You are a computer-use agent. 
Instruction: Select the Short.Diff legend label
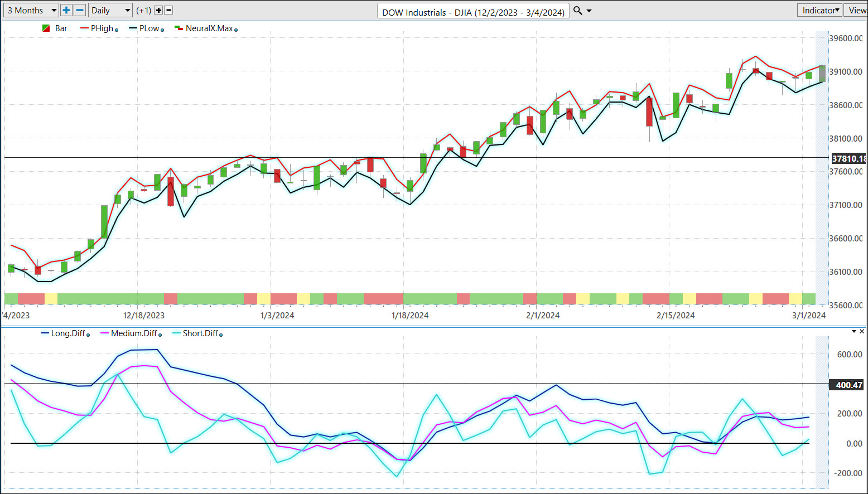coord(200,333)
